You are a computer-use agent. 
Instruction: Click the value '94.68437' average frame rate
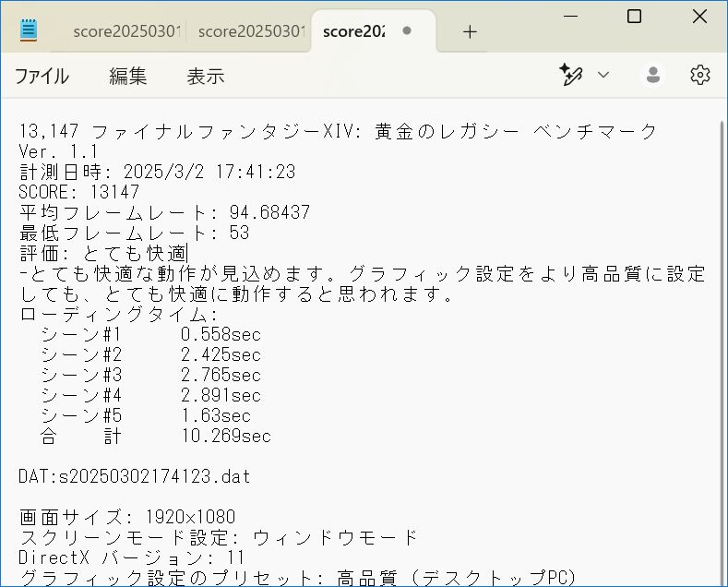click(269, 212)
